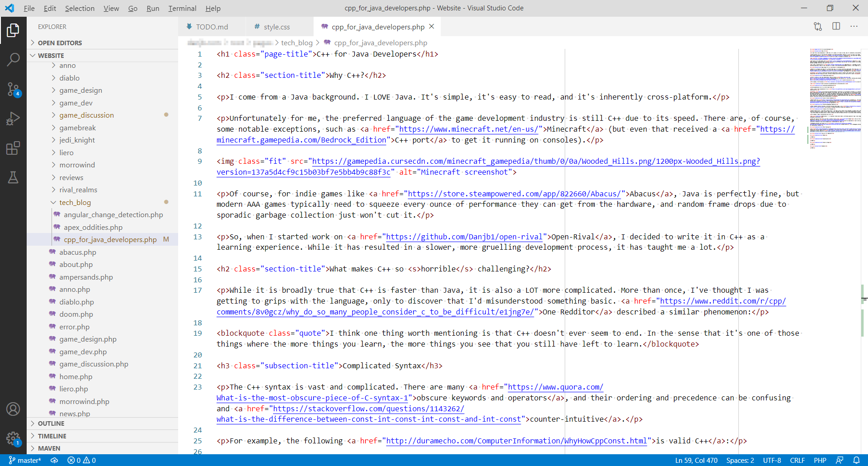Click Ln 59, Col 470 position indicator
The image size is (868, 466).
coord(696,460)
